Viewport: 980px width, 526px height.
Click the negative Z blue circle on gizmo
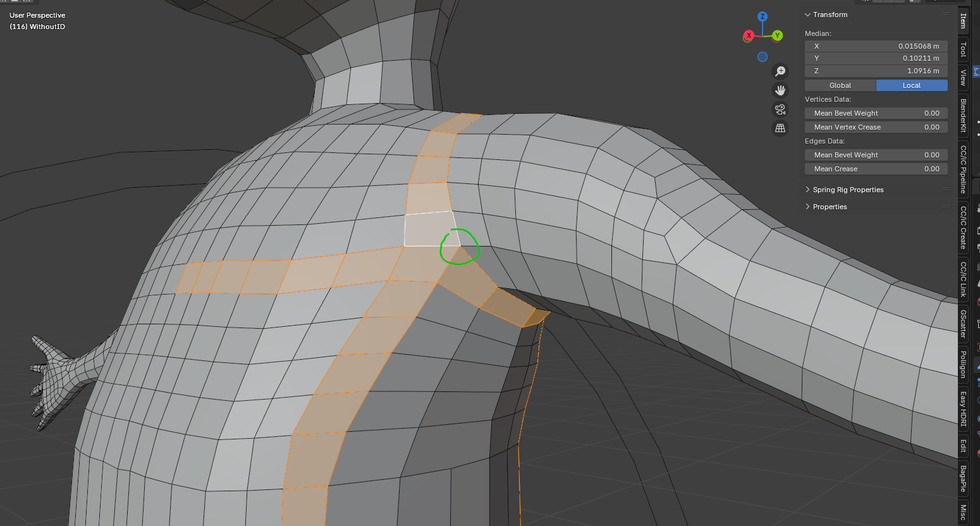click(x=763, y=57)
